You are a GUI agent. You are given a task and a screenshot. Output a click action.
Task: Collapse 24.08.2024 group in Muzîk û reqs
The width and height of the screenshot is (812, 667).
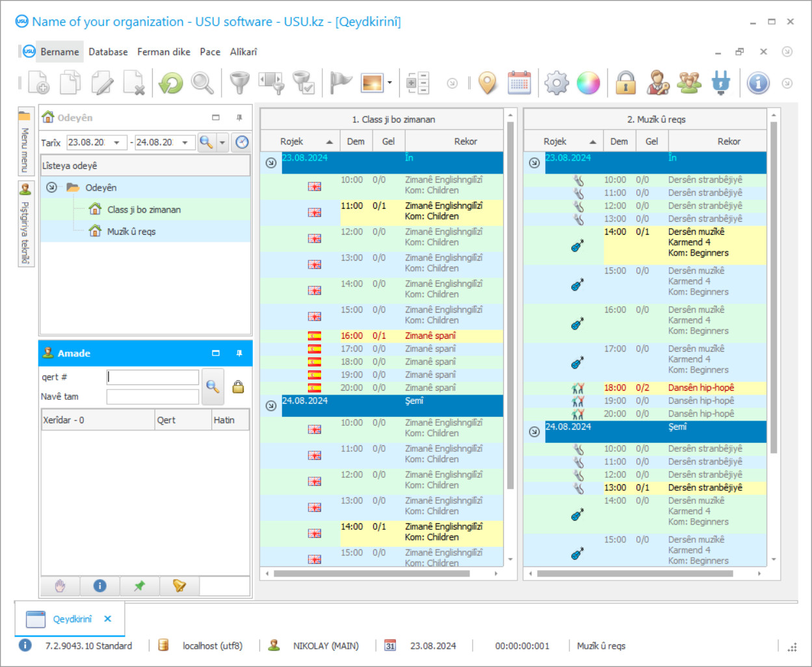[534, 432]
